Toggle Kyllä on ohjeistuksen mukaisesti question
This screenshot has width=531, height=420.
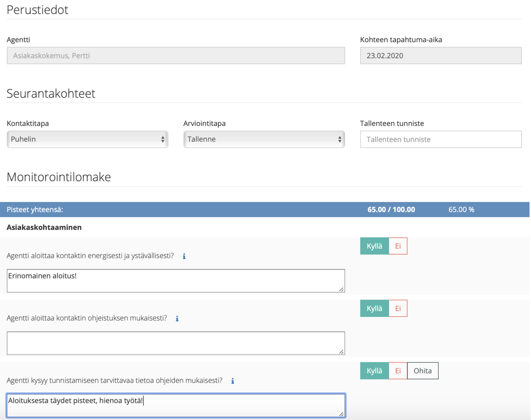pyautogui.click(x=374, y=308)
